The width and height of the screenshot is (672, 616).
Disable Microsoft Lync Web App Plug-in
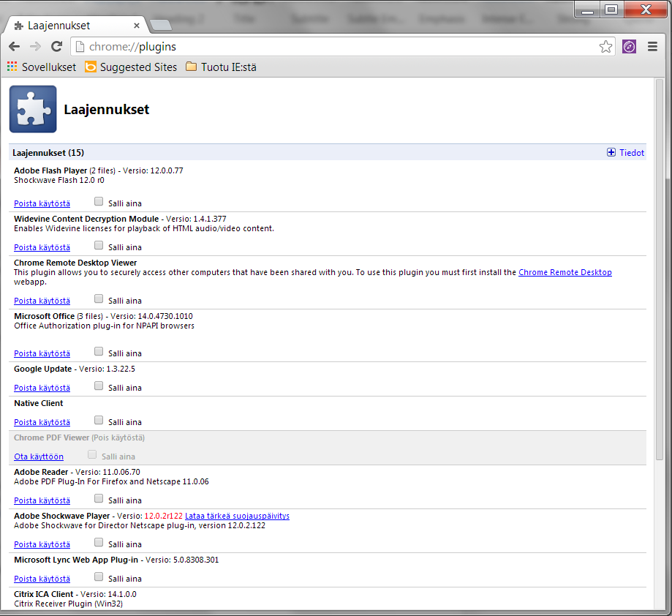point(42,579)
